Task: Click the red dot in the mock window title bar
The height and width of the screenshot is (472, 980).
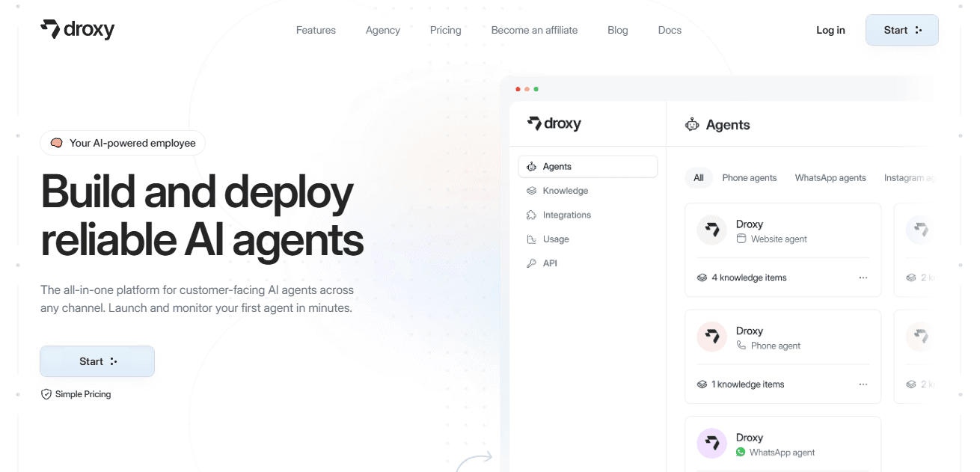Action: pyautogui.click(x=518, y=89)
